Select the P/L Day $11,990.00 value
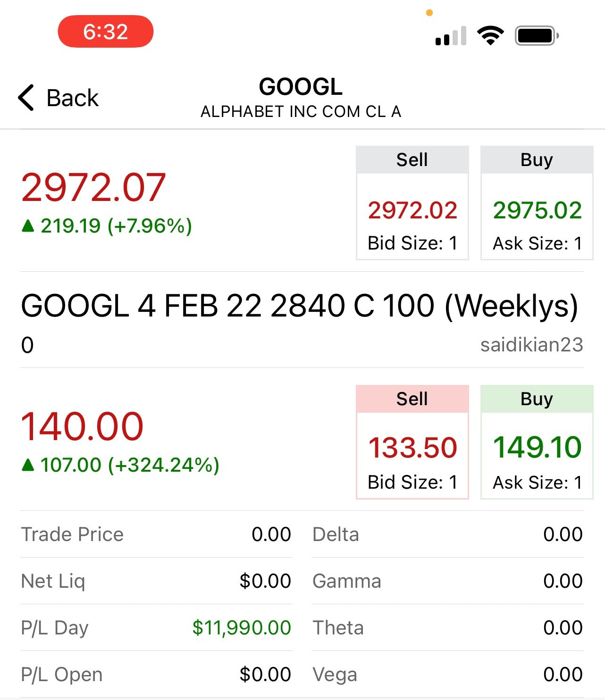This screenshot has width=605, height=700. [242, 628]
